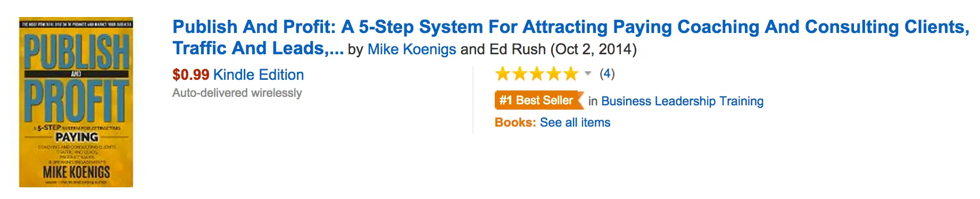The width and height of the screenshot is (980, 199).
Task: Click the $0.99 price
Action: 191,75
